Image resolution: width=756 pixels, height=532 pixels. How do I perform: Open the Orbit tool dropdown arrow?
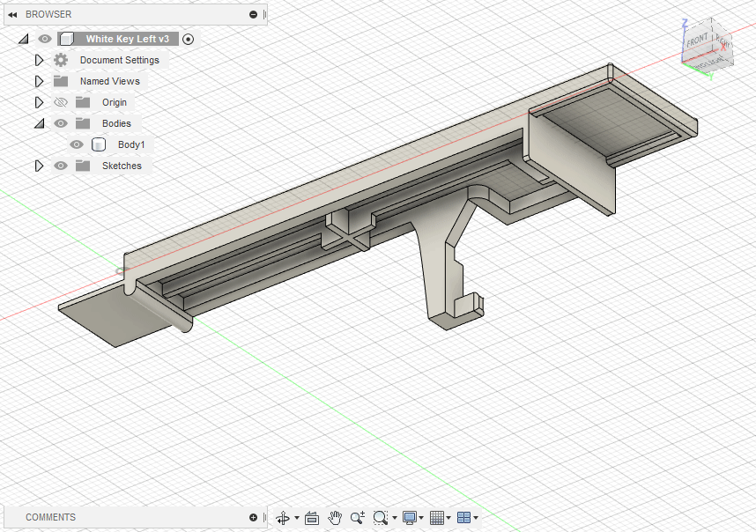point(297,518)
